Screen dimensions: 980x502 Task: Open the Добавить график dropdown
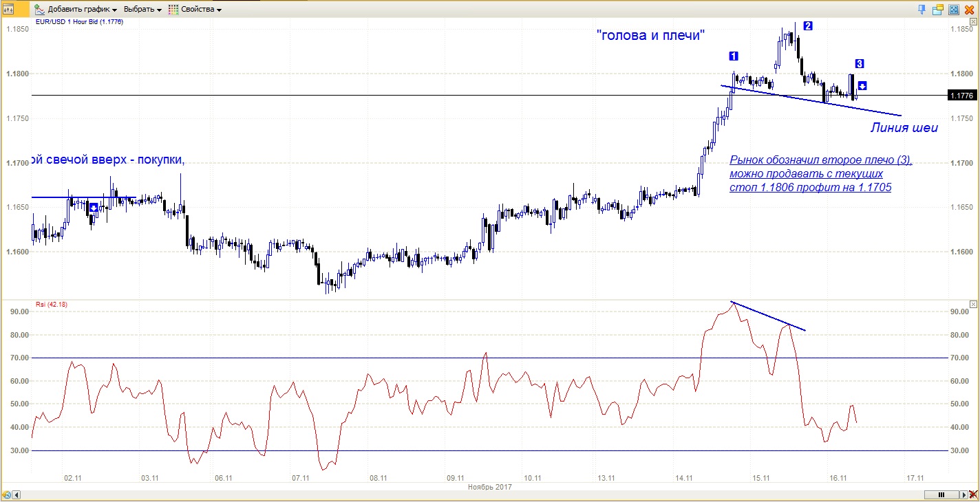(76, 10)
